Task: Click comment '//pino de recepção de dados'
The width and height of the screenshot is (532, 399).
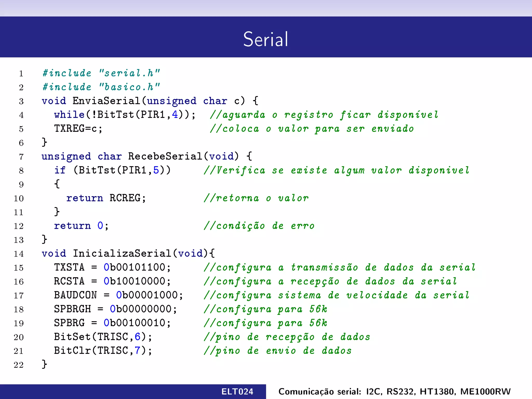Action: (287, 337)
